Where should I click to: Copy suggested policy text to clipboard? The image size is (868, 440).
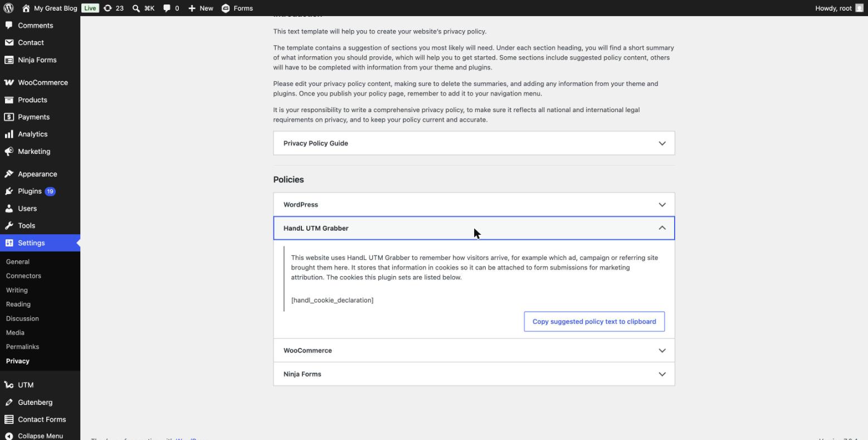pos(594,322)
